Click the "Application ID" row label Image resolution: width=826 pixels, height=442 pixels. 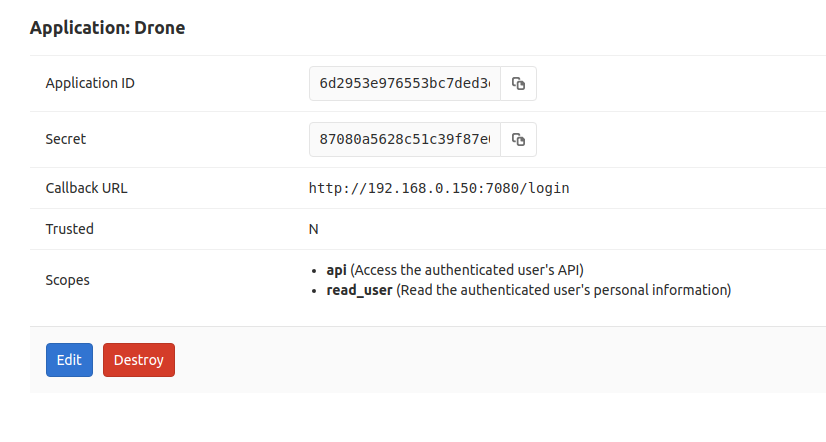pos(90,83)
